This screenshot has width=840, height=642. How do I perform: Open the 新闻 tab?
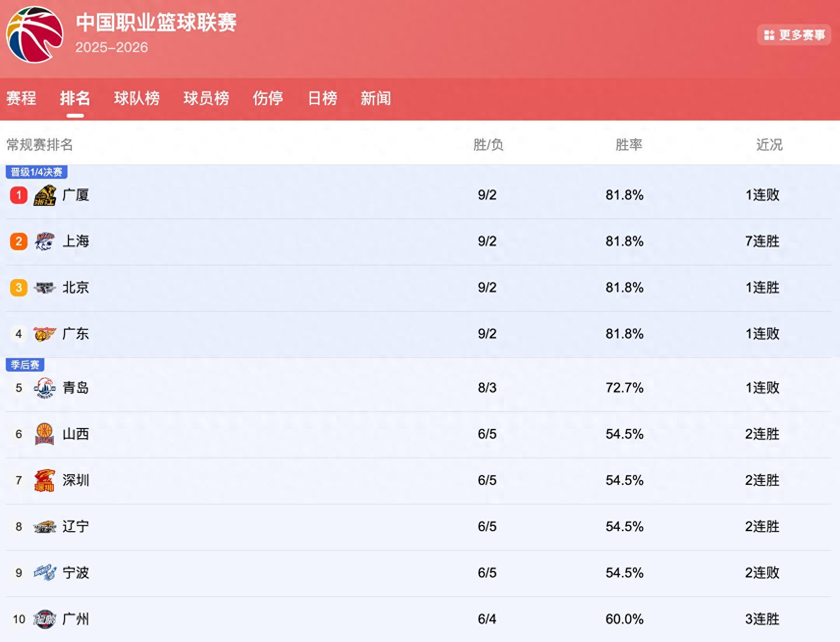click(376, 98)
